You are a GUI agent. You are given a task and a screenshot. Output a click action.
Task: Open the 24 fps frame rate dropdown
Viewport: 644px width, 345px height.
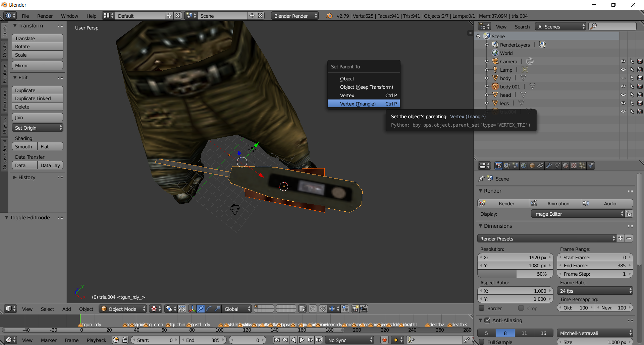tap(595, 291)
